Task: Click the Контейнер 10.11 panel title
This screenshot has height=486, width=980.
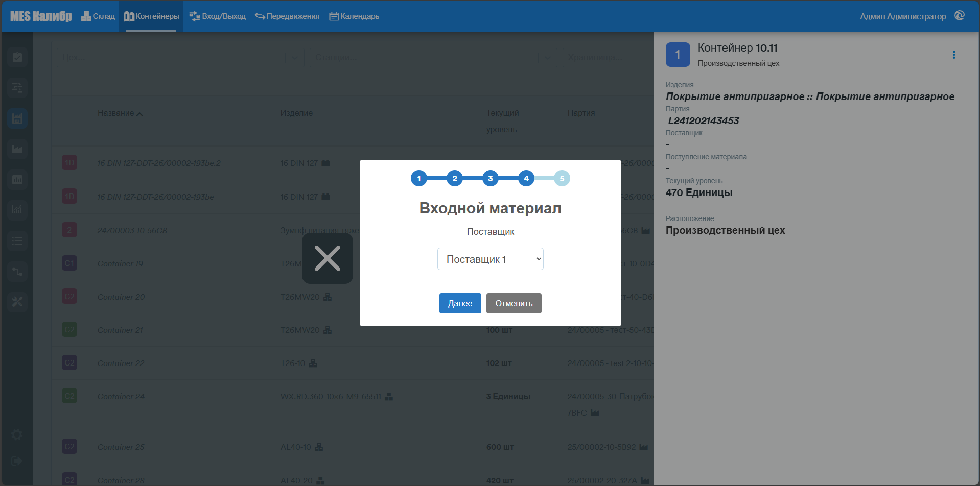Action: (737, 48)
